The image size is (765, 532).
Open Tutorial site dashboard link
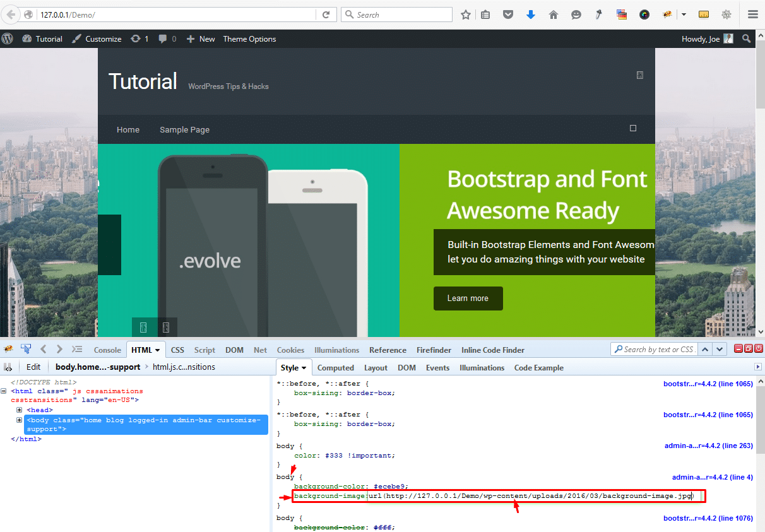(42, 39)
